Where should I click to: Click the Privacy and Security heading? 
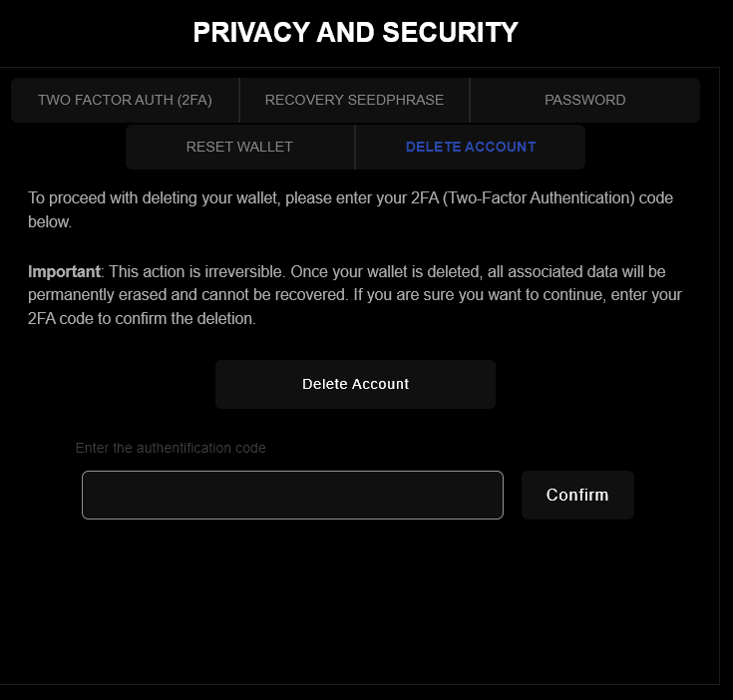click(355, 32)
